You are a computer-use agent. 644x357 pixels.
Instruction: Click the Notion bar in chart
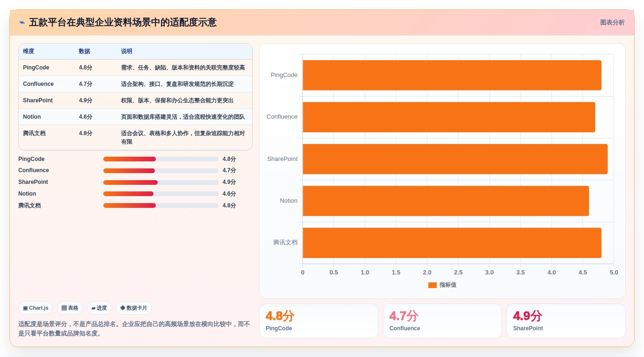coord(446,201)
